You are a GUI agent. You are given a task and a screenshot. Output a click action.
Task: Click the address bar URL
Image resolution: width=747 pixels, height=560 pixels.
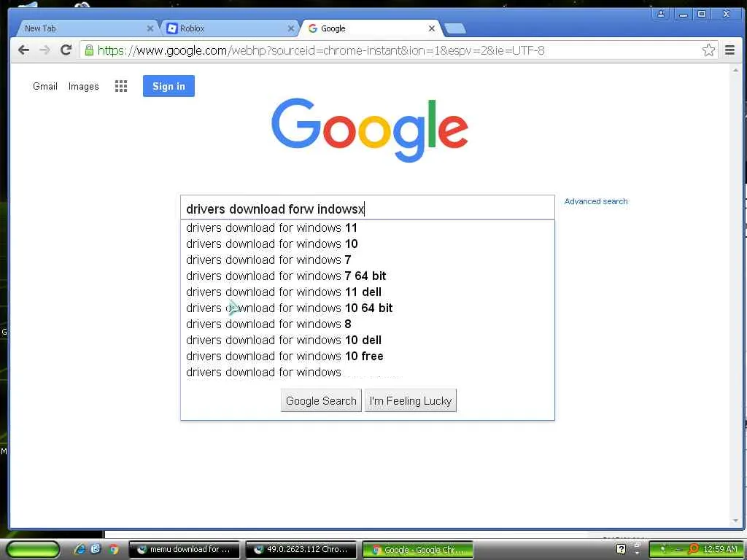[321, 50]
